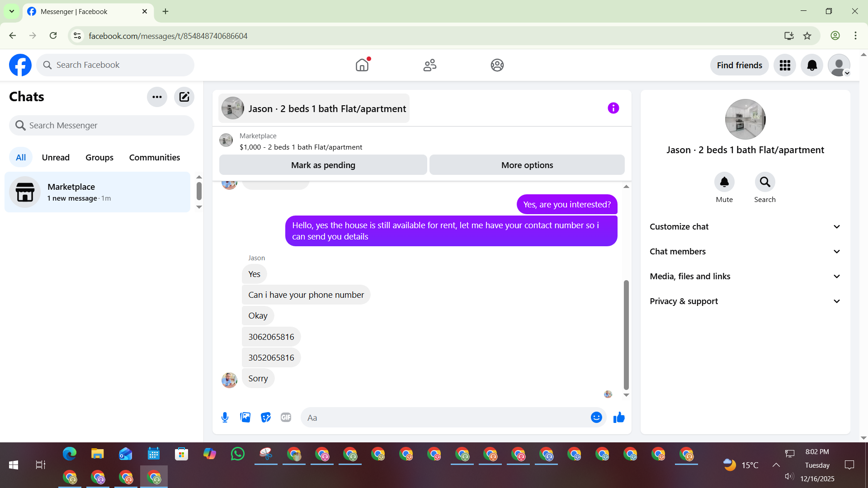This screenshot has height=488, width=868.
Task: Click the message "3052065816"
Action: click(x=271, y=357)
